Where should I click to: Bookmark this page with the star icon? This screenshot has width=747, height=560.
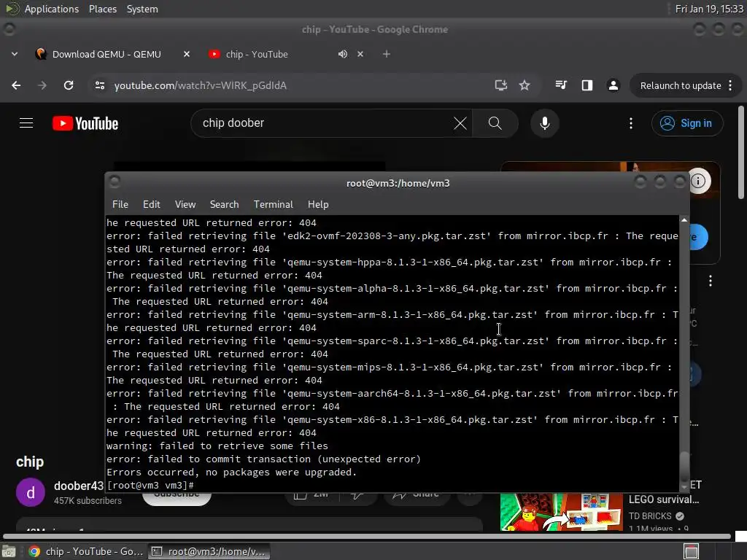click(525, 85)
